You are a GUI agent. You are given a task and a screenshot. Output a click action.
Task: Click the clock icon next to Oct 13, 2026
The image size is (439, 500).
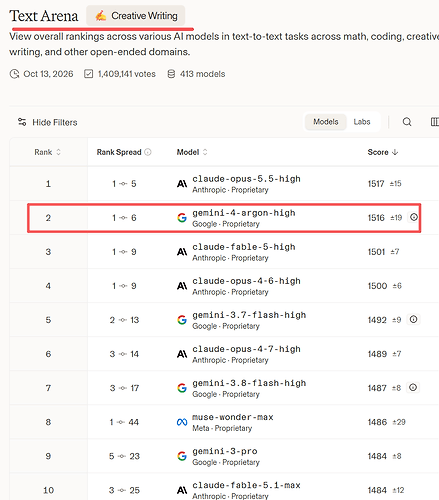(14, 74)
